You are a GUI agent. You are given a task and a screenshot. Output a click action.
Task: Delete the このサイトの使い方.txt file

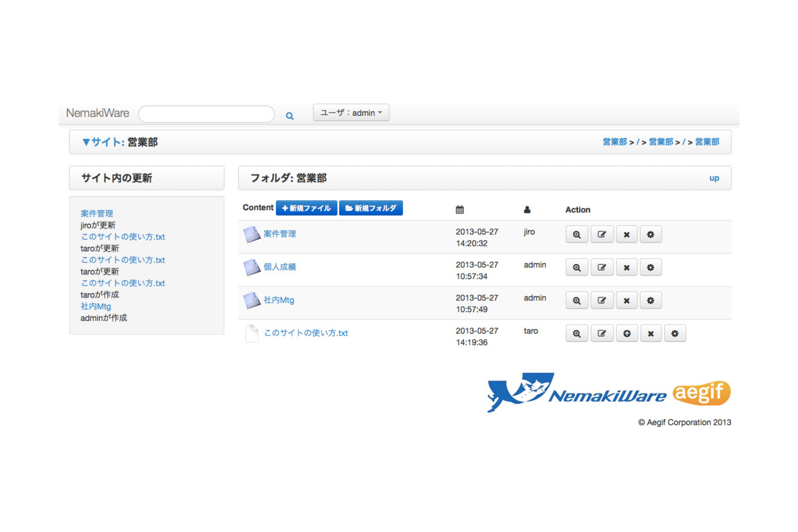click(x=651, y=333)
